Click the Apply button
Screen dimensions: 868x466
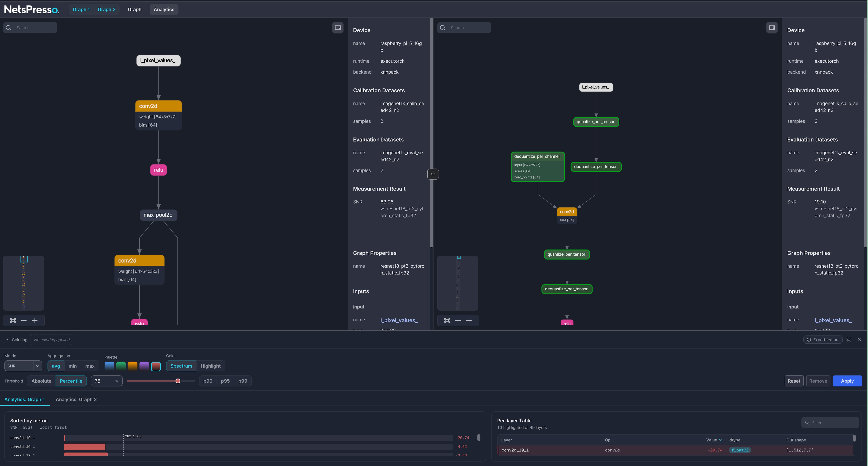click(x=847, y=381)
